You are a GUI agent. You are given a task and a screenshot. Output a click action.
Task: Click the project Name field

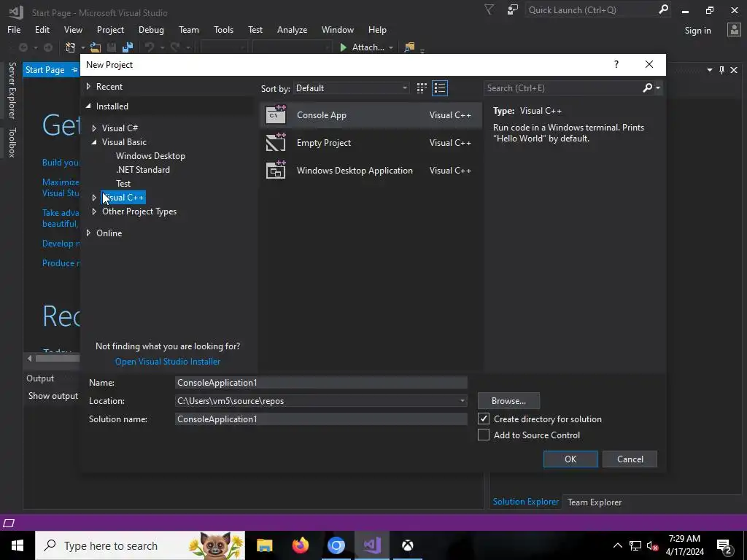(x=321, y=382)
